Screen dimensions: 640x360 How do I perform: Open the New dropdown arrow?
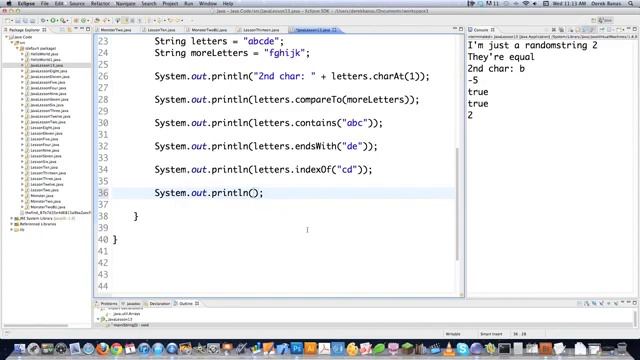coord(12,20)
